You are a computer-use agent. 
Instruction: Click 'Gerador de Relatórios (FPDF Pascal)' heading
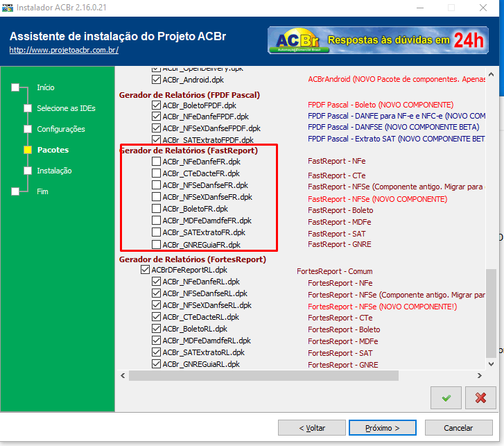coord(189,95)
